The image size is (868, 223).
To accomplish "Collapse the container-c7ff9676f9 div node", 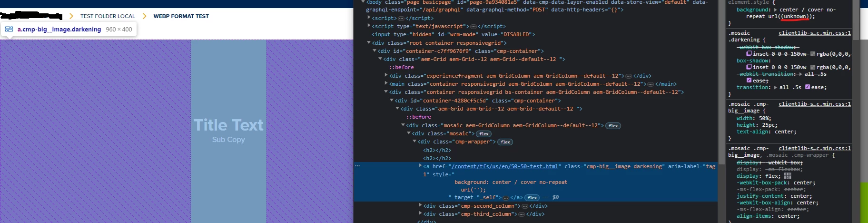I will coord(375,51).
